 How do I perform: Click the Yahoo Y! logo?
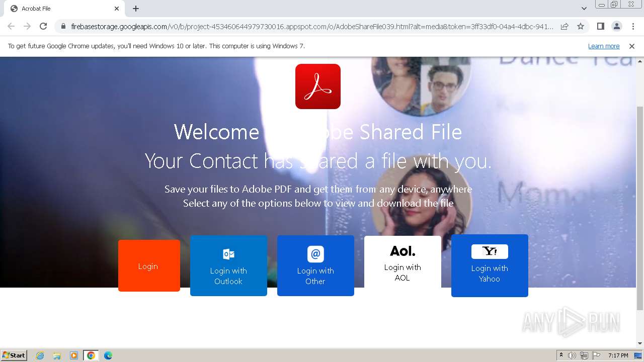point(490,251)
